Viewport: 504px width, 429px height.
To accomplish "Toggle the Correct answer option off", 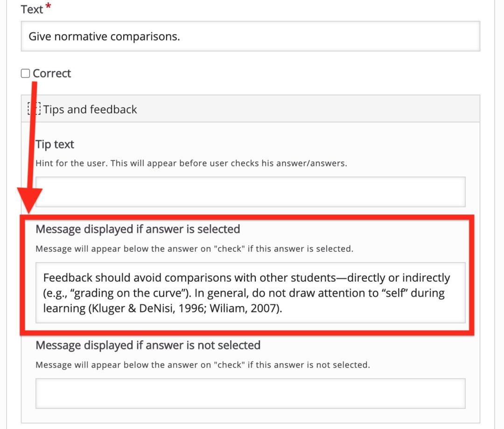I will click(x=25, y=73).
